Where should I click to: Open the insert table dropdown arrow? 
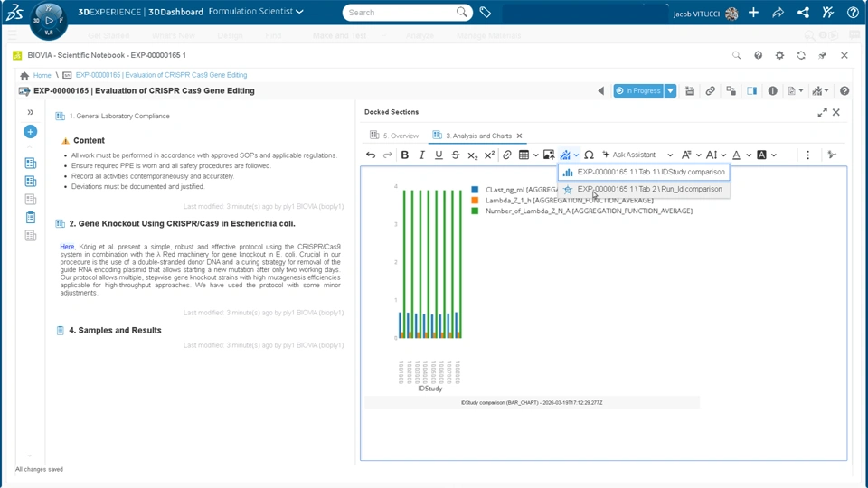click(536, 155)
